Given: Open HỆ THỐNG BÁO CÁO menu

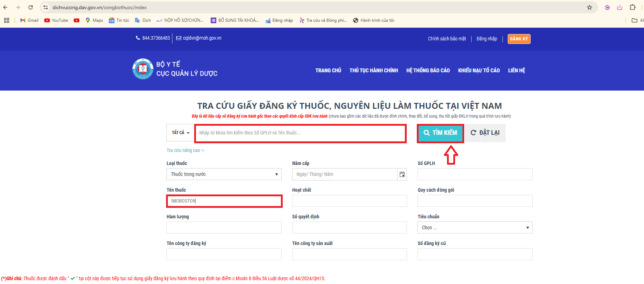Looking at the screenshot, I should [428, 71].
